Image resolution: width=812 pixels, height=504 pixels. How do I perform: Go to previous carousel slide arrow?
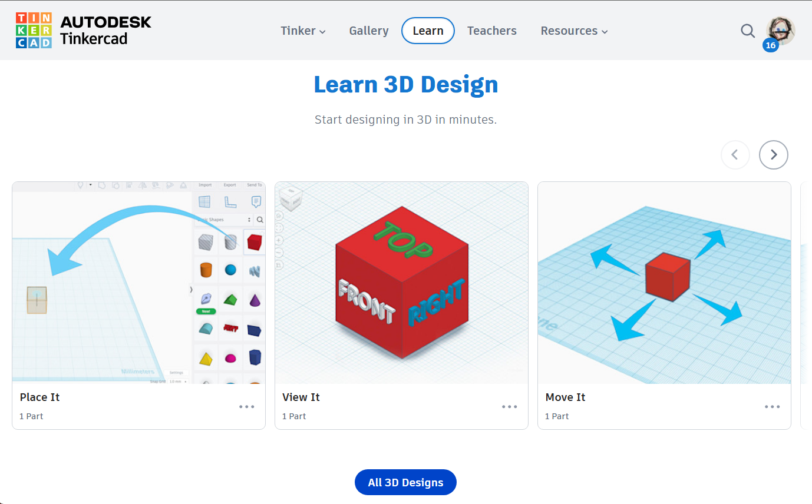coord(735,155)
